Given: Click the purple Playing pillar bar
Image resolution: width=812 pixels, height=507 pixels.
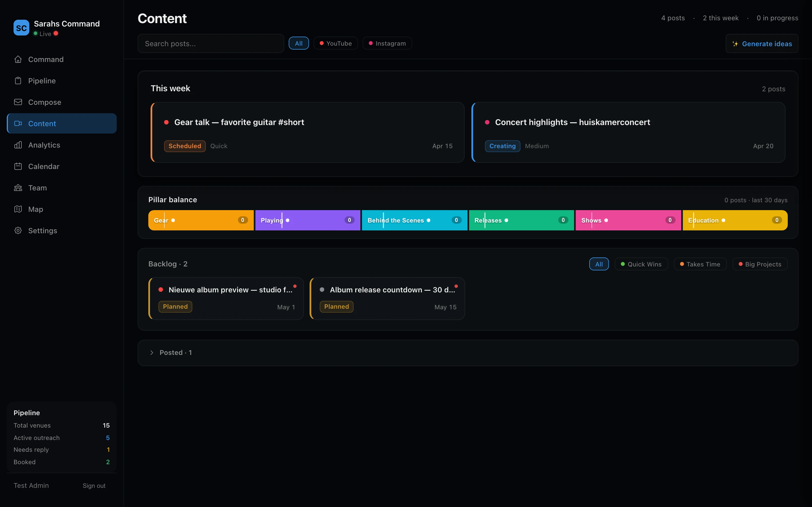Looking at the screenshot, I should point(307,220).
